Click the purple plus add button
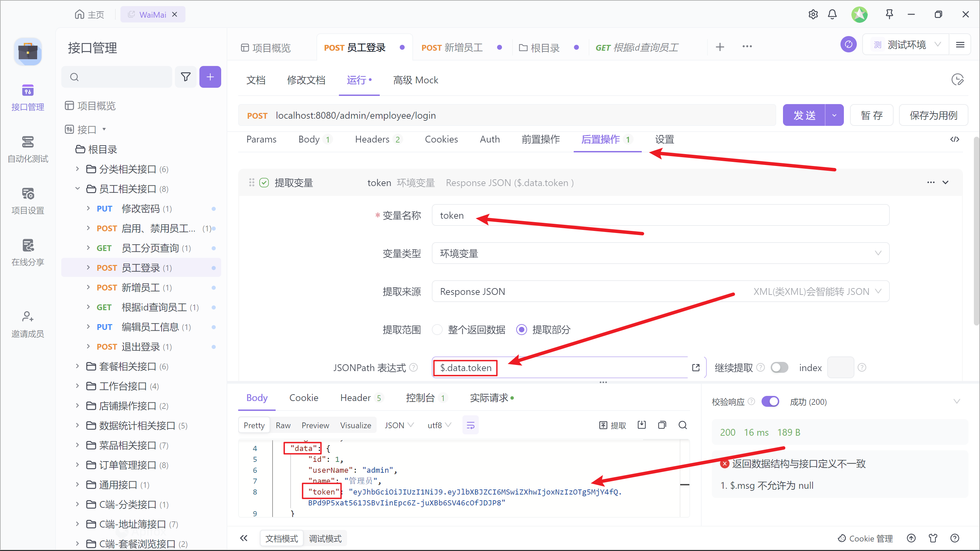Viewport: 980px width, 551px height. pos(210,77)
